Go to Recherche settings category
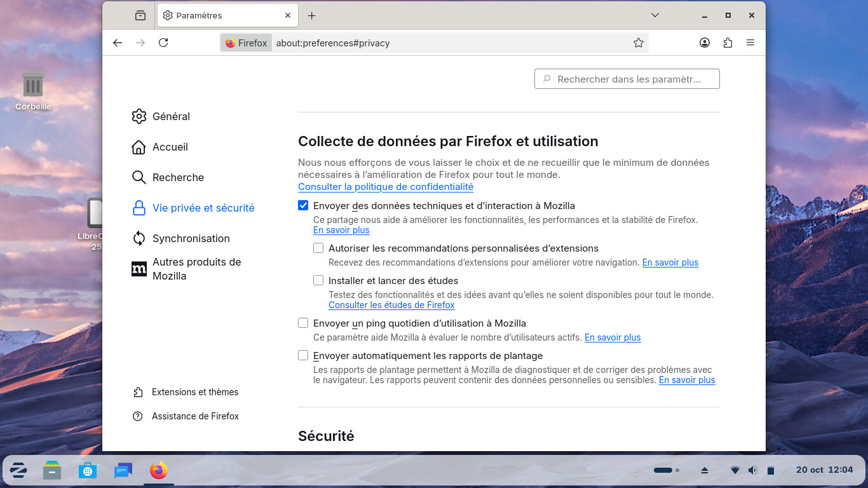Image resolution: width=868 pixels, height=488 pixels. coord(178,177)
